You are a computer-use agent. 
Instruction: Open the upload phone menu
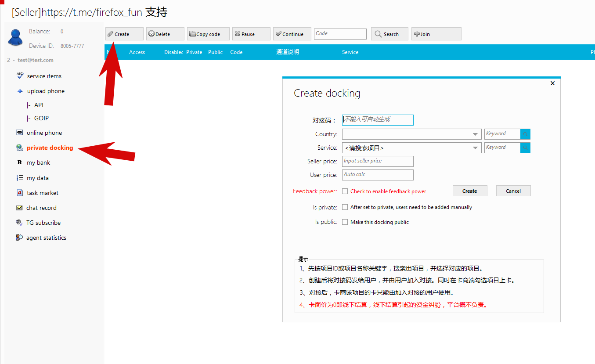tap(46, 91)
